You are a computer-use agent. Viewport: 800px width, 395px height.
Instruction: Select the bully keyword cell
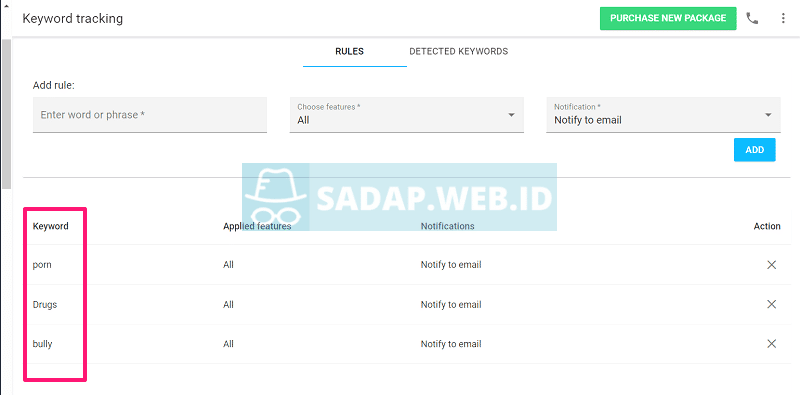[42, 344]
